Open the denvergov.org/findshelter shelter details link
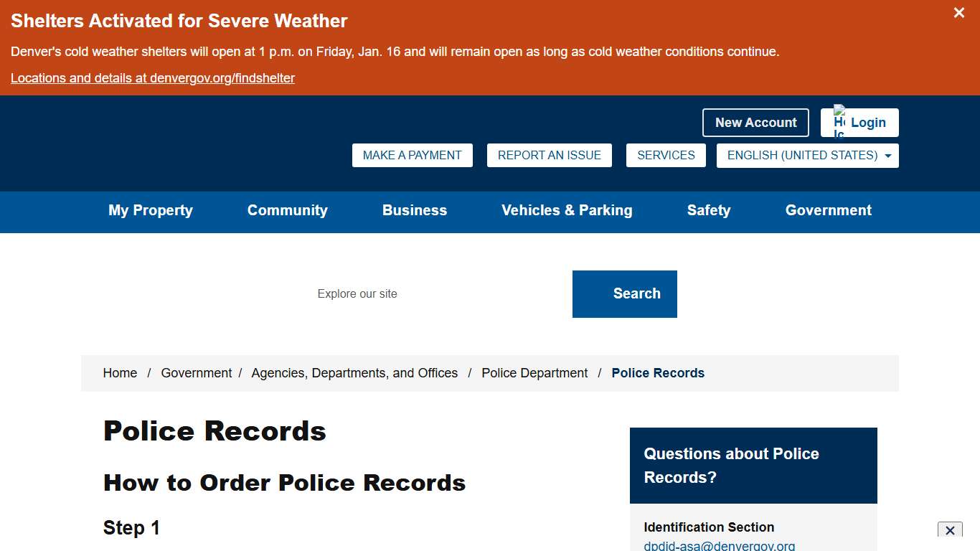The image size is (980, 551). click(152, 77)
